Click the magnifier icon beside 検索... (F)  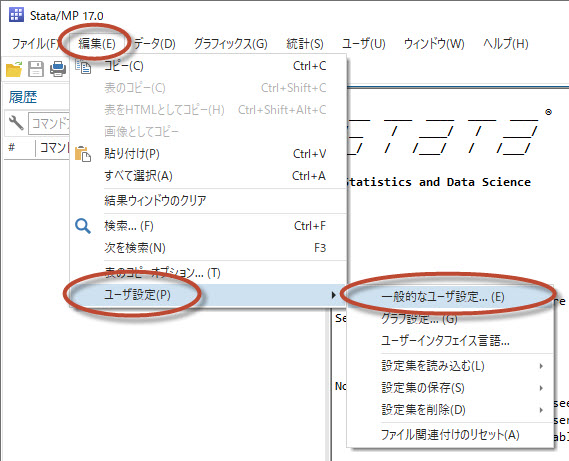(x=83, y=226)
